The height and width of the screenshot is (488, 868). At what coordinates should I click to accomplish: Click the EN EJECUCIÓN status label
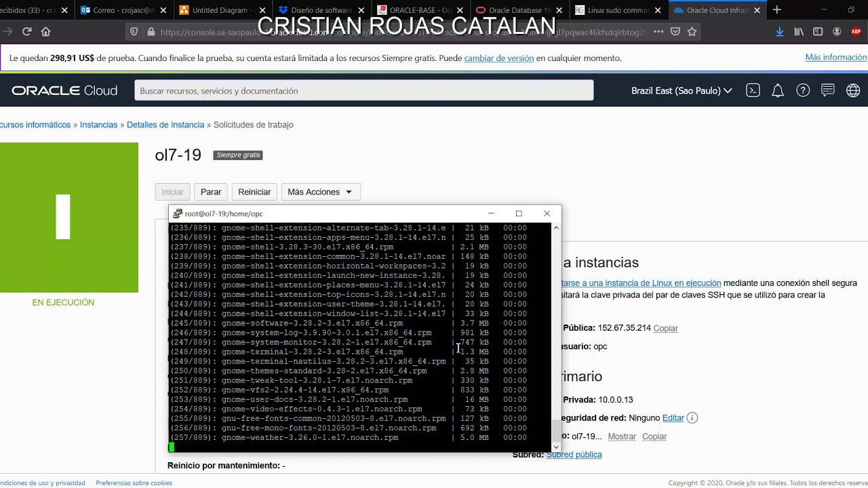pyautogui.click(x=63, y=303)
